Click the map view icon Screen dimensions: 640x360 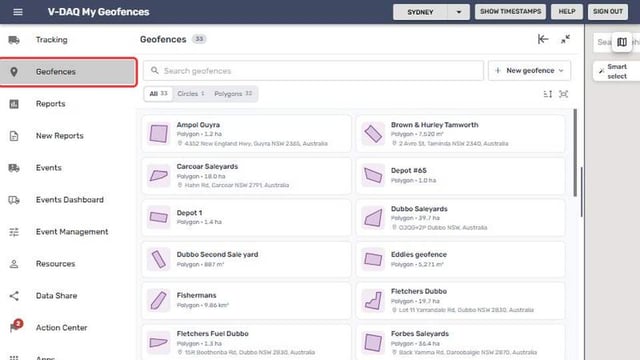coord(622,42)
